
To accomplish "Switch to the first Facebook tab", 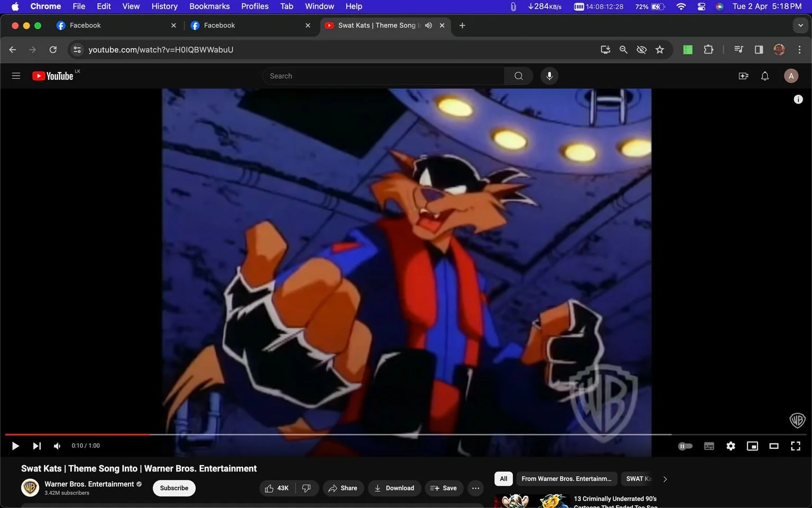I will [116, 25].
